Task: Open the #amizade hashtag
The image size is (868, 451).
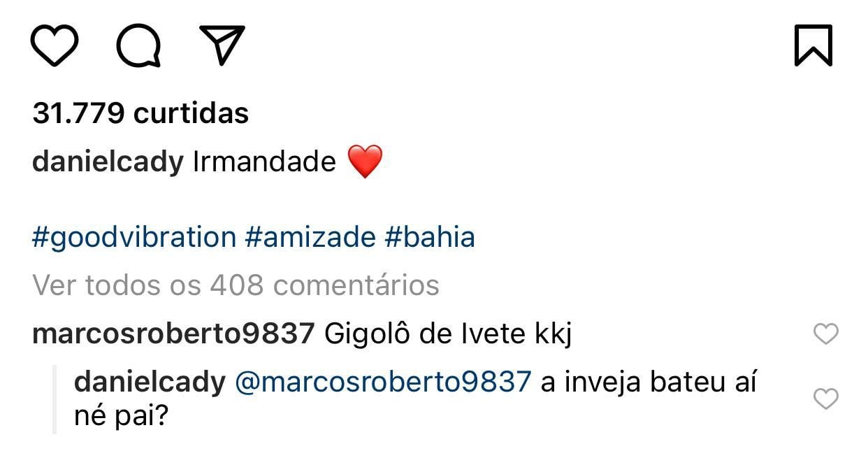Action: 310,238
